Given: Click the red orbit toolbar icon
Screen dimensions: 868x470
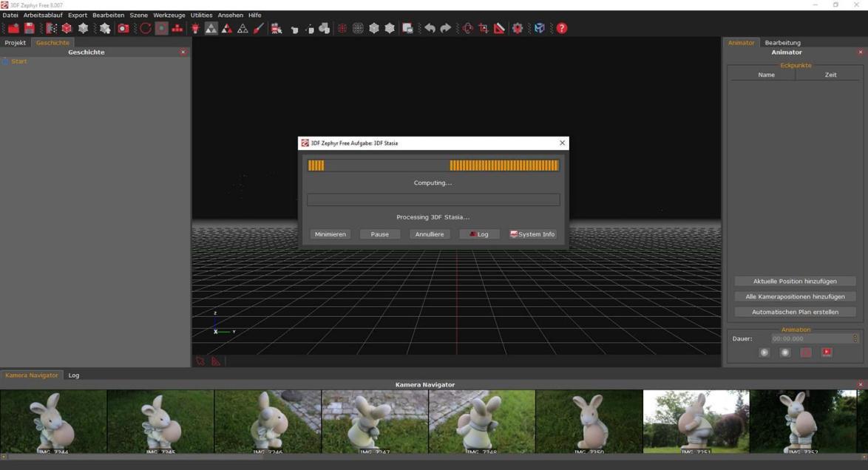Looking at the screenshot, I should [x=468, y=28].
